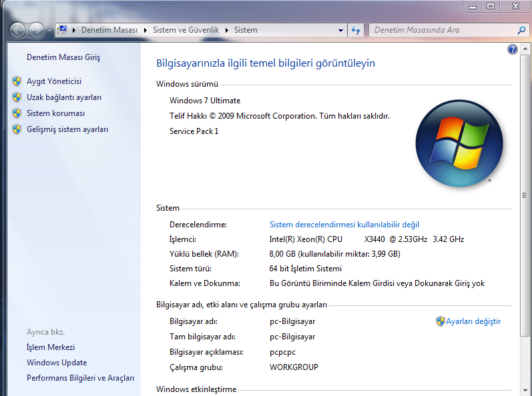Click the shield icon next to Ayarları değiştir
532x396 pixels.
coord(440,321)
